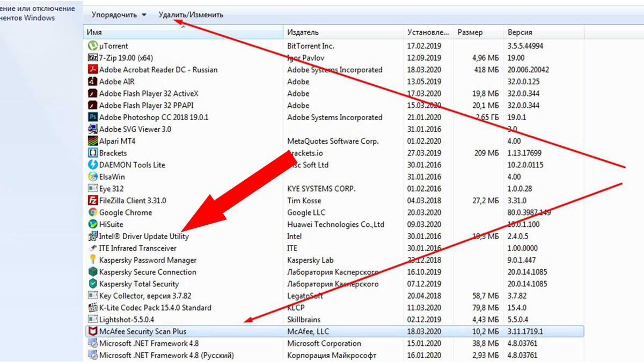Click the Adobe Photoshop CC 2018 icon

[x=92, y=117]
